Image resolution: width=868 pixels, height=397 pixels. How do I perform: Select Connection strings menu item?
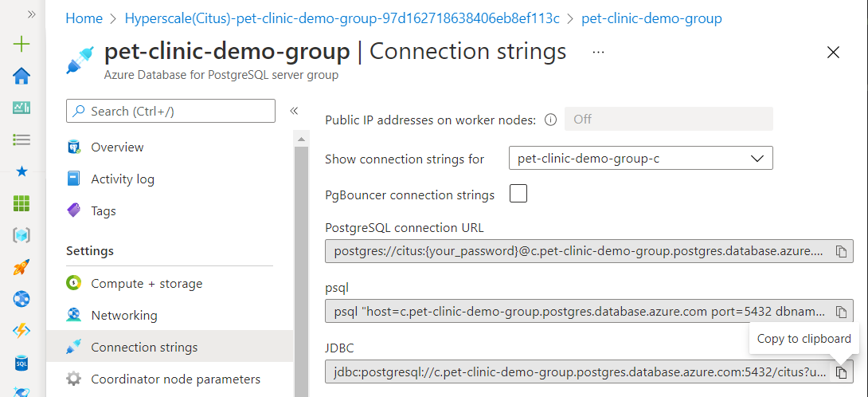pos(170,347)
